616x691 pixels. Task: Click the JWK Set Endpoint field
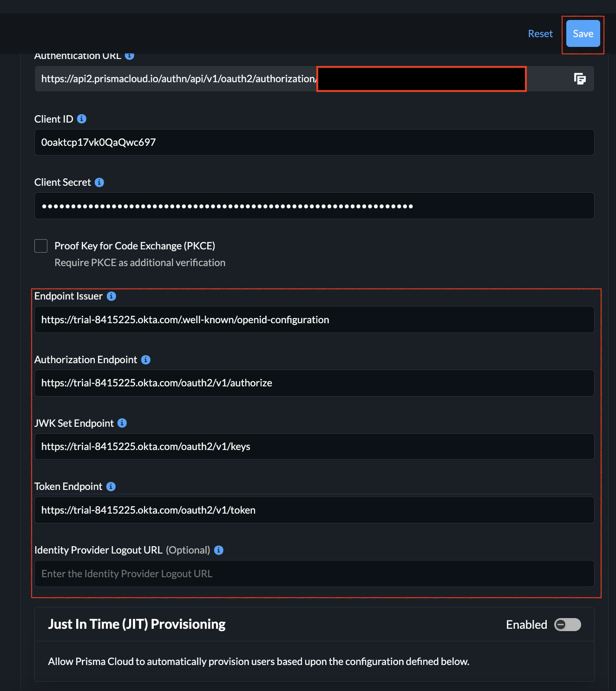314,447
